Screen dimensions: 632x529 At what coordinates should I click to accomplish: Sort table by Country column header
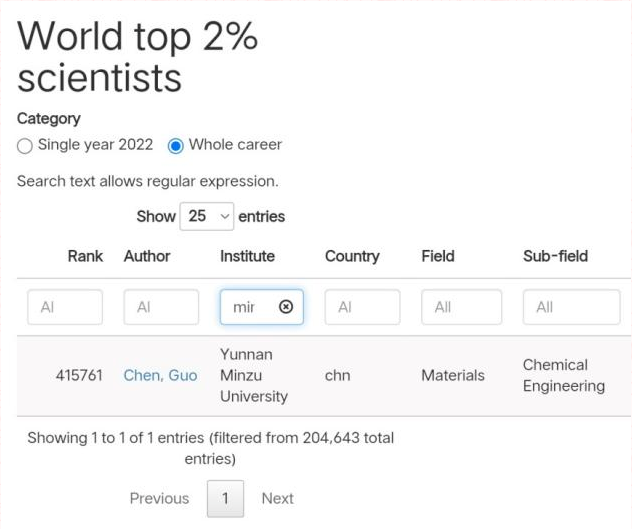click(x=352, y=256)
